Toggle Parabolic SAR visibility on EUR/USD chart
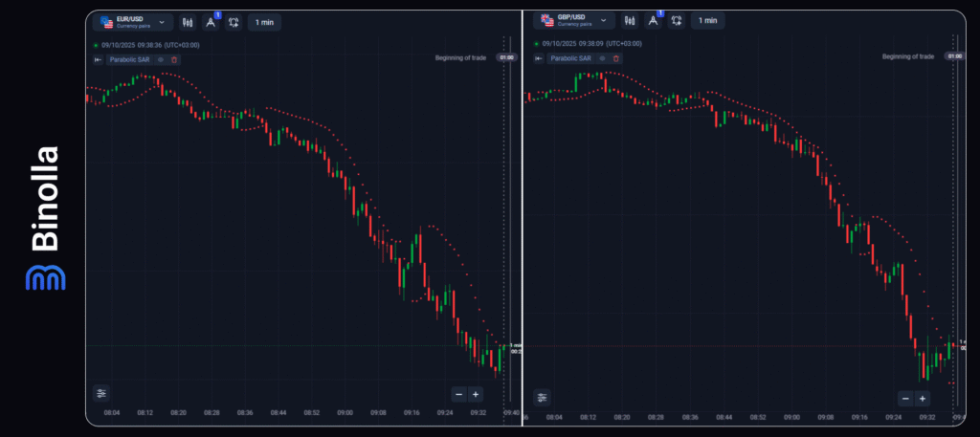The height and width of the screenshot is (437, 980). [161, 59]
